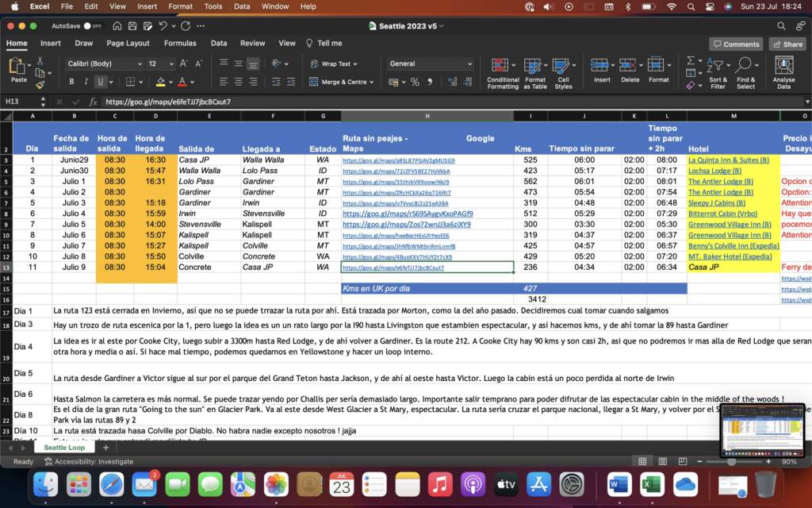
Task: Click the Insert cells icon
Action: click(599, 65)
